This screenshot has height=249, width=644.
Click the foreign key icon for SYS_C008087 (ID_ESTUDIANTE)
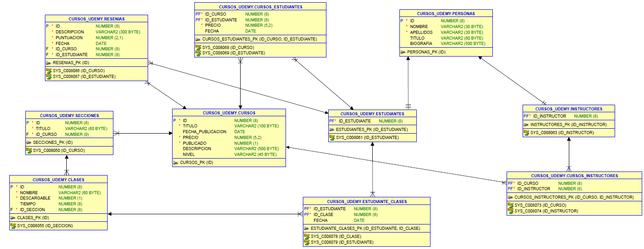[49, 77]
